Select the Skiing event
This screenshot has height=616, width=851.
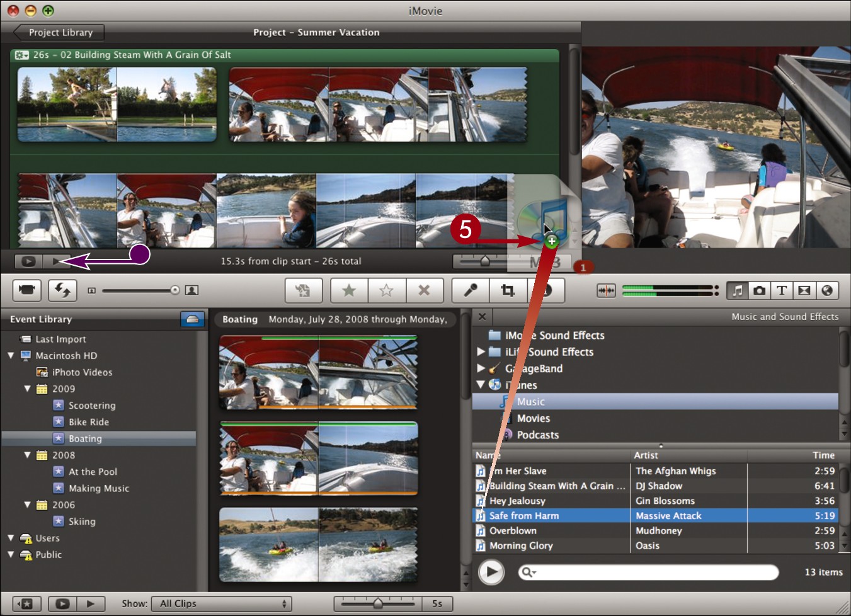82,522
